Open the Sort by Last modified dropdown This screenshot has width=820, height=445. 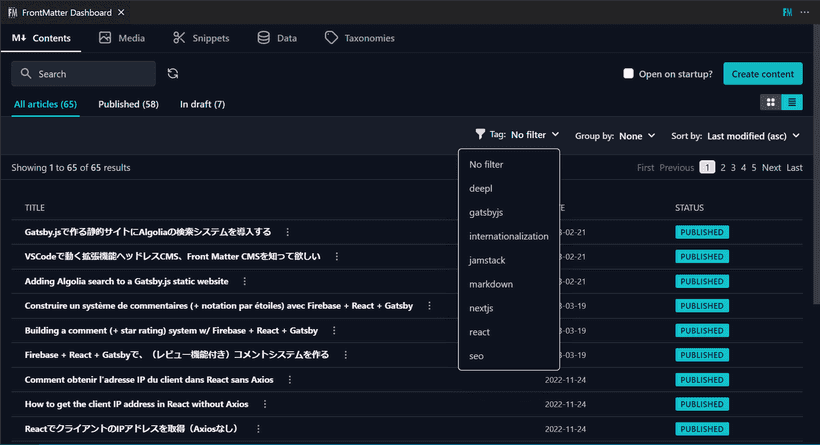(736, 135)
